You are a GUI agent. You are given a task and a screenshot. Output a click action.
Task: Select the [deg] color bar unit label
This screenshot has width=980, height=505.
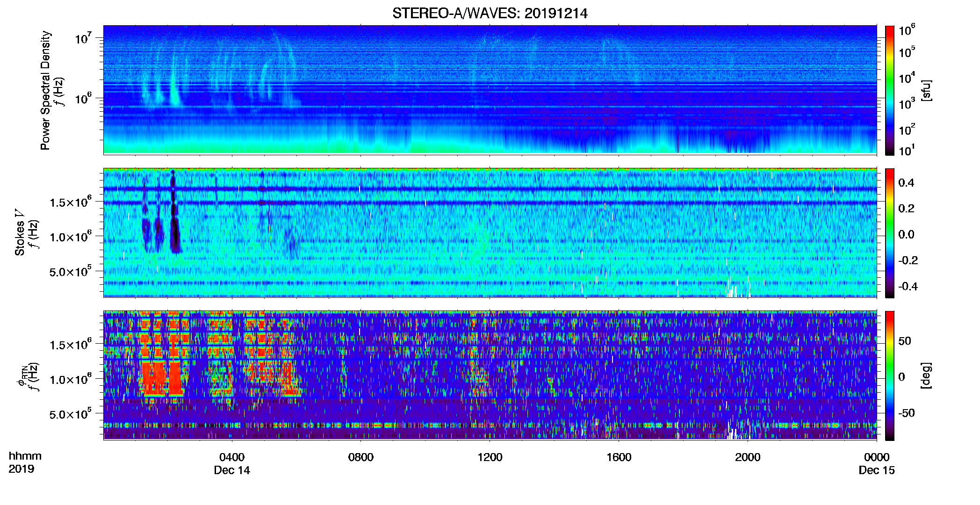pyautogui.click(x=926, y=375)
